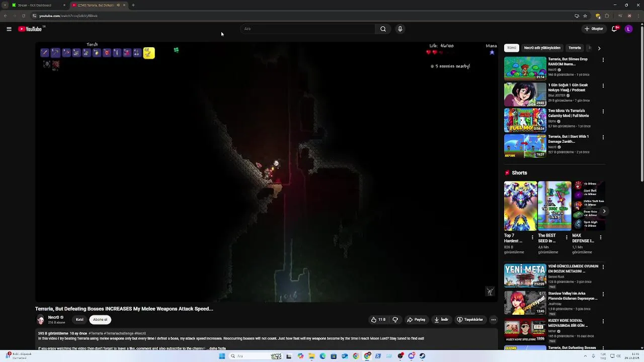Dislike the video with thumbs down

tap(395, 320)
